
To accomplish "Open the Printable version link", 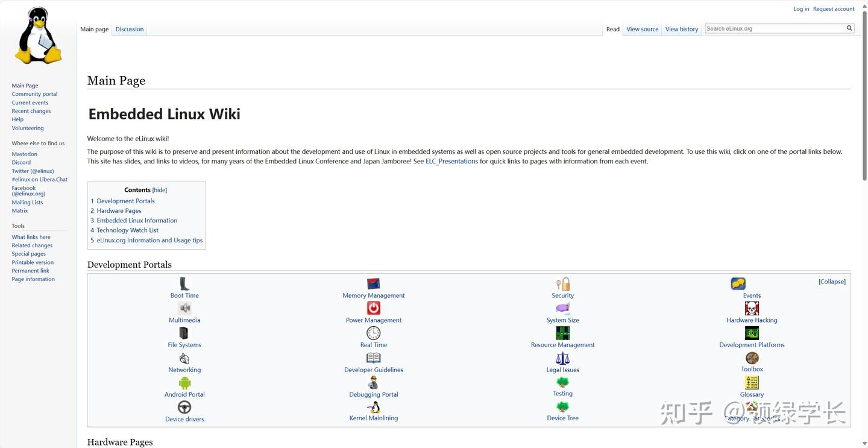I will (x=33, y=262).
